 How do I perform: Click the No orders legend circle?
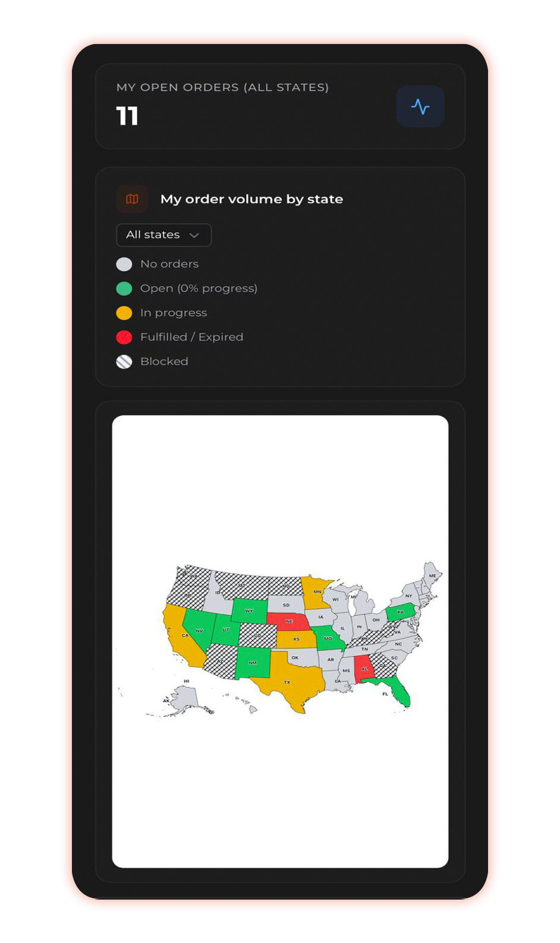click(x=124, y=264)
